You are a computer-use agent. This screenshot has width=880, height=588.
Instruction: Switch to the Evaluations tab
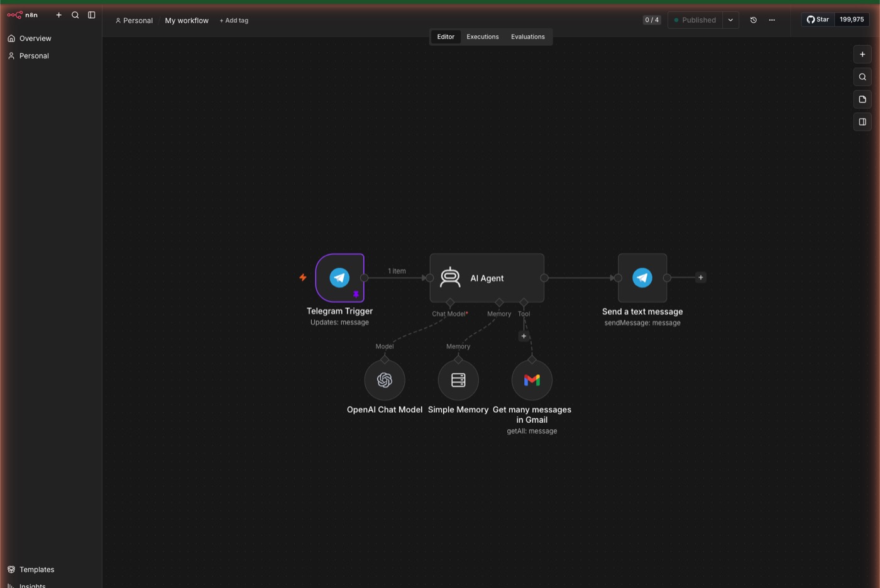click(528, 37)
